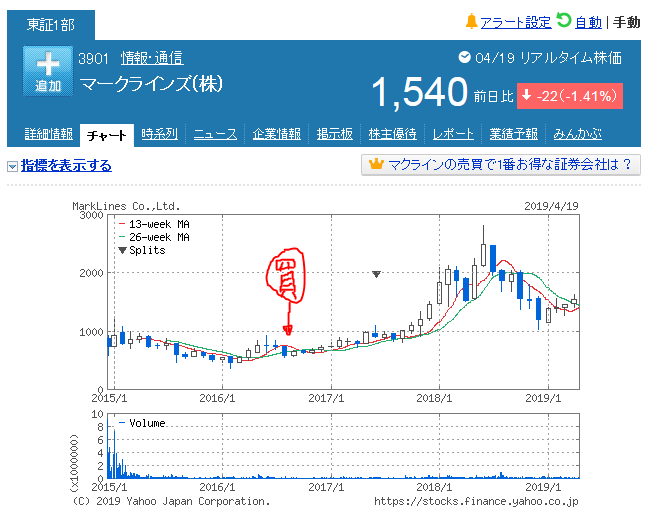This screenshot has height=516, width=647.
Task: Click the crown icon in broker banner
Action: (376, 165)
